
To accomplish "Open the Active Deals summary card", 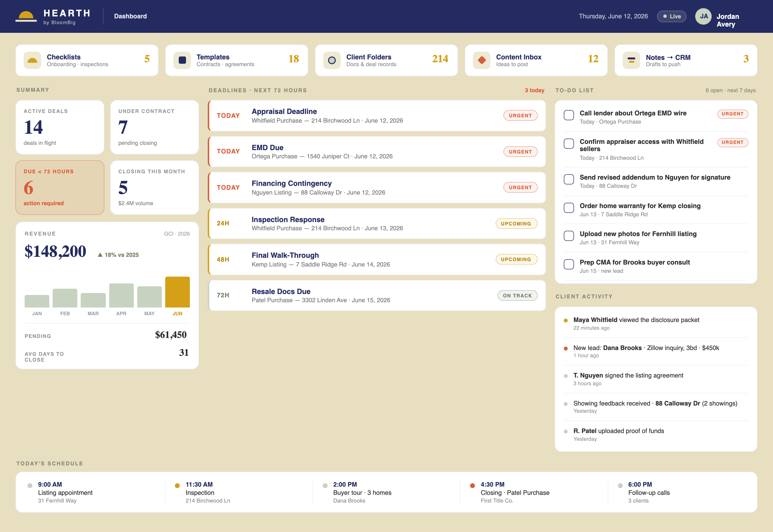I will (x=60, y=127).
